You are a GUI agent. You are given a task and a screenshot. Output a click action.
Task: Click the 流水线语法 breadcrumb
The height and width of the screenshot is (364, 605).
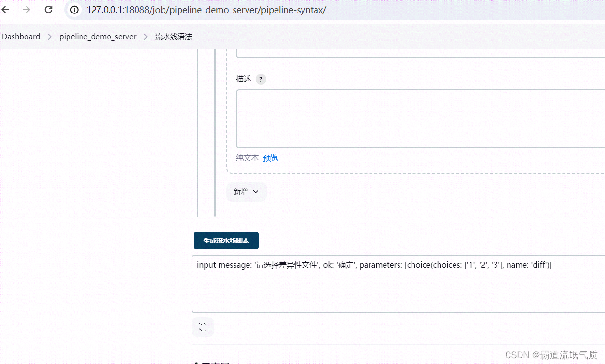(x=174, y=37)
